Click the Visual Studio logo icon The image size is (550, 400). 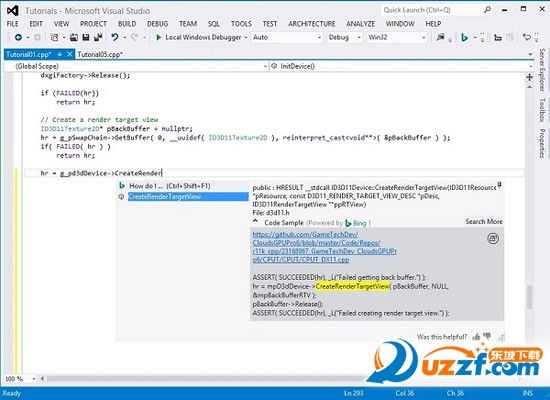[13, 11]
